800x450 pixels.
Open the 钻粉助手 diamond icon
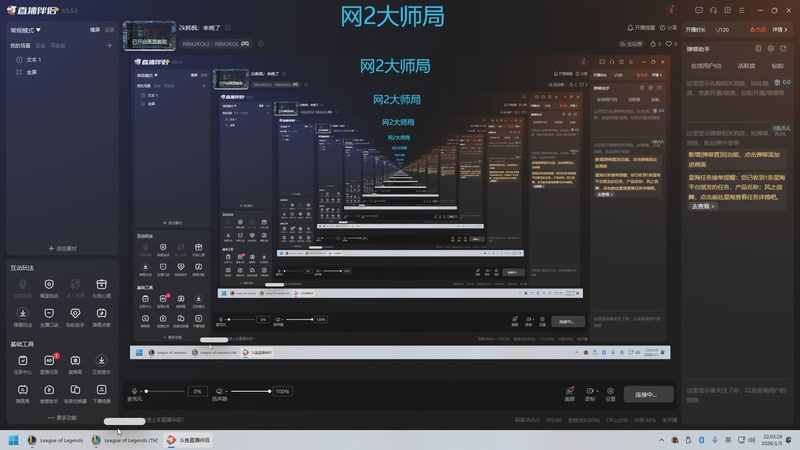tap(75, 313)
